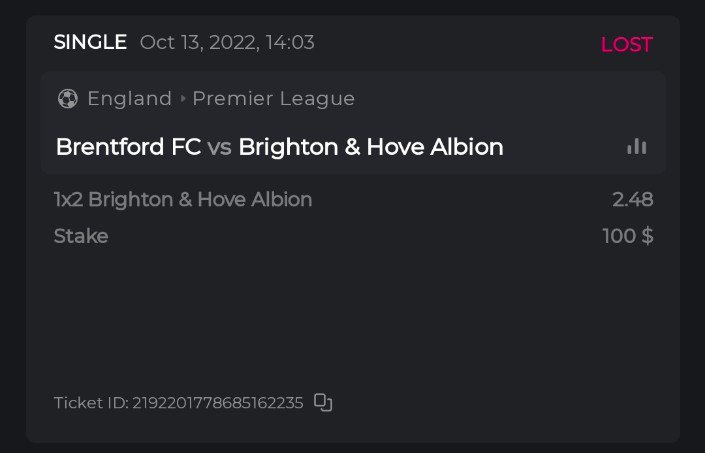Click the 1x2 Brighton & Hove Albion selection
This screenshot has height=453, width=705.
tap(183, 199)
